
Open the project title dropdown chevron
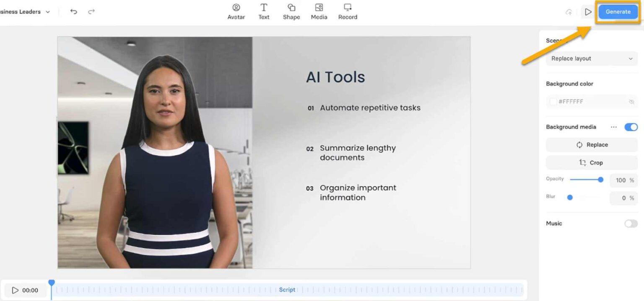pos(48,12)
